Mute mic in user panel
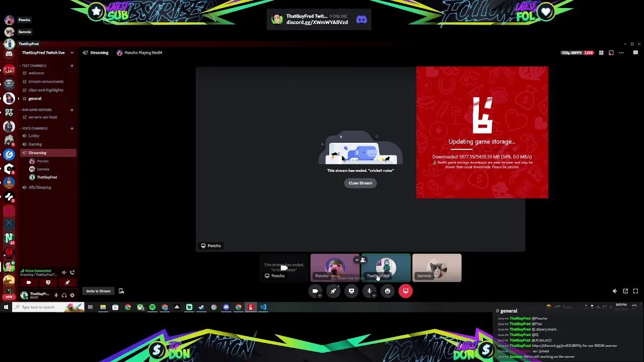 [x=56, y=296]
